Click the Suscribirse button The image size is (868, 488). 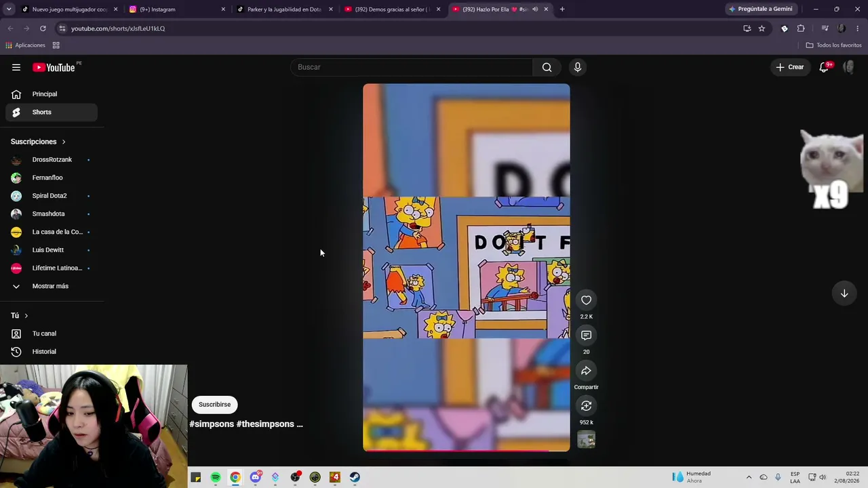click(x=214, y=405)
